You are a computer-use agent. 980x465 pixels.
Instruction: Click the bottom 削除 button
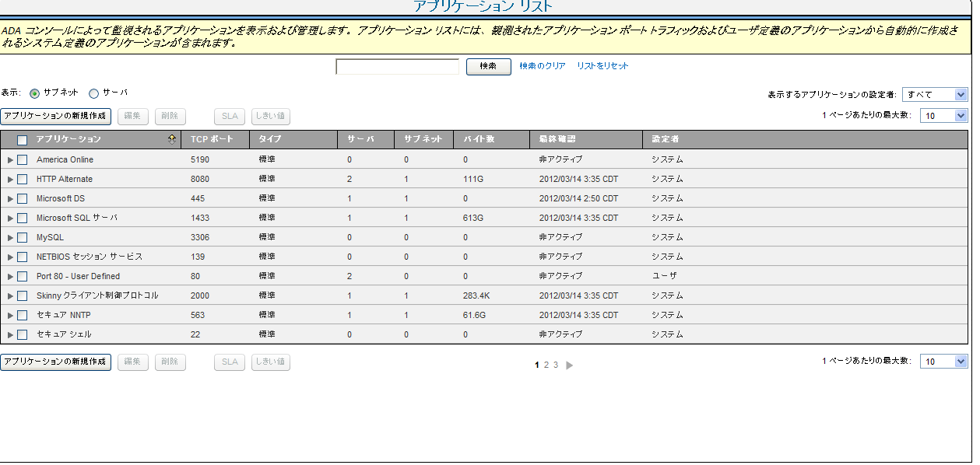tap(170, 362)
